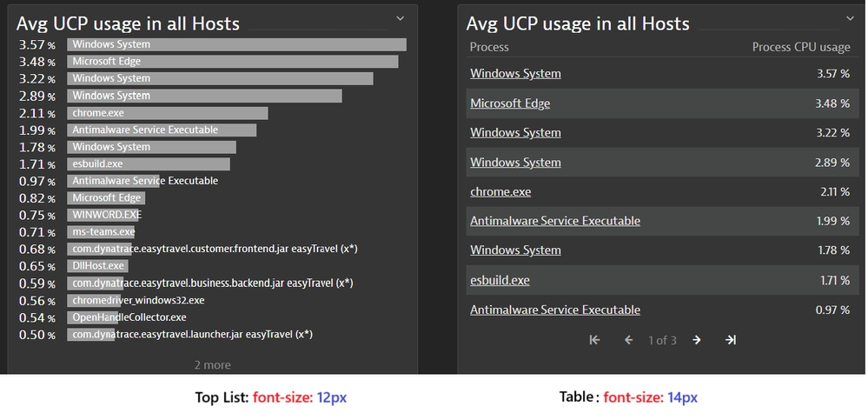
Task: Select chromedriver_windows32.exe in top list
Action: [x=138, y=300]
